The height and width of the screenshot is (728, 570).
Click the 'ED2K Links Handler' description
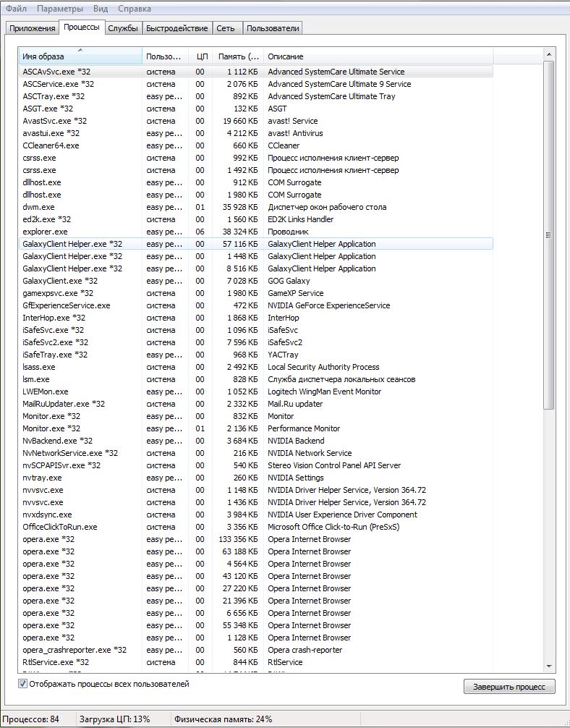point(301,219)
